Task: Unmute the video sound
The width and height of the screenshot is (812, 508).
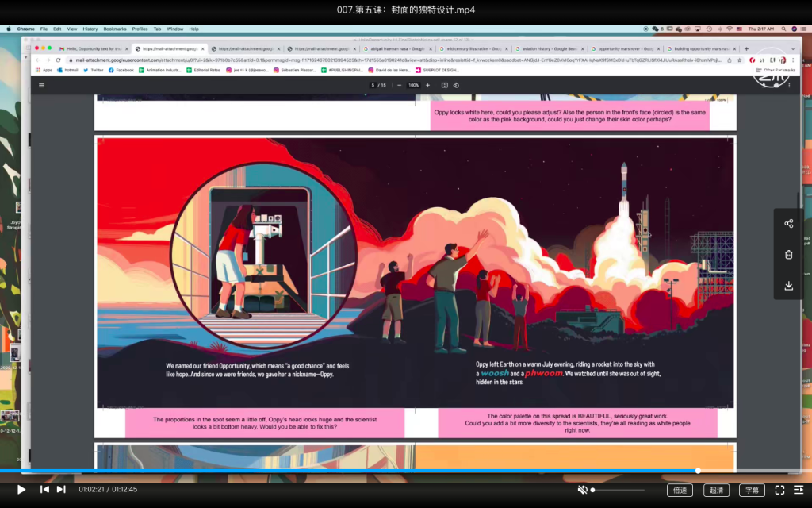Action: pyautogui.click(x=582, y=490)
